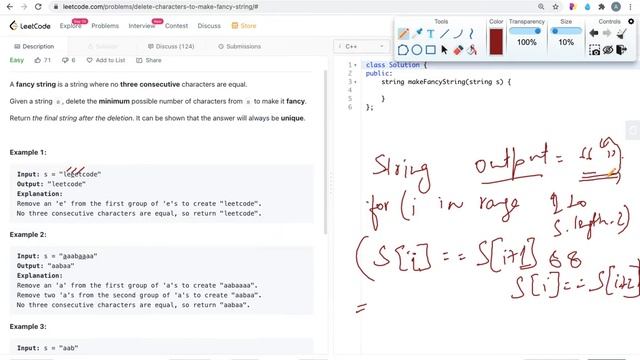The width and height of the screenshot is (640, 360).
Task: Click Add to List
Action: point(106,60)
